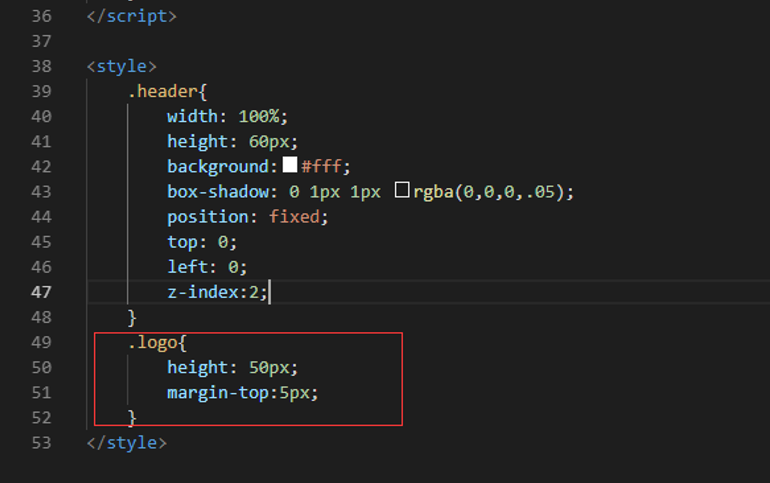The width and height of the screenshot is (770, 483).
Task: Click the .header selector text
Action: click(x=163, y=91)
